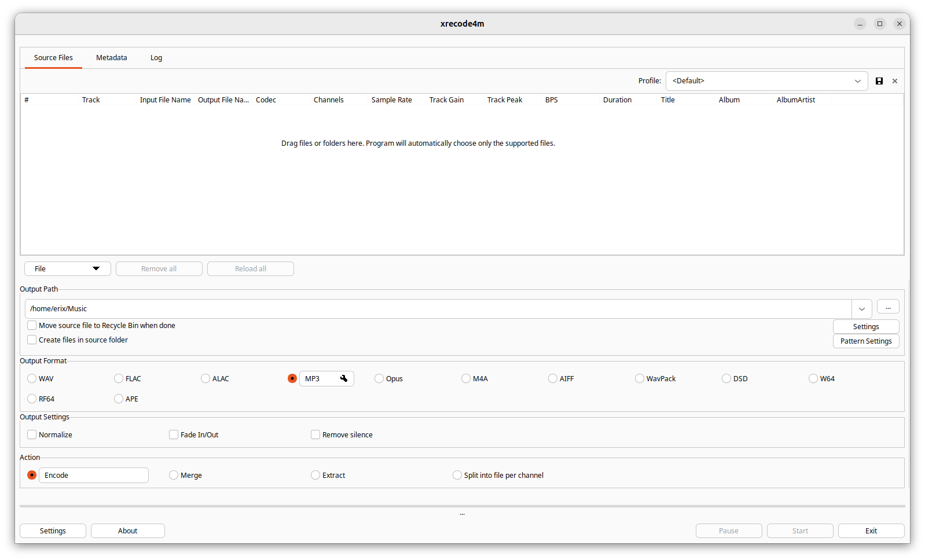Select W64 output format

[813, 378]
